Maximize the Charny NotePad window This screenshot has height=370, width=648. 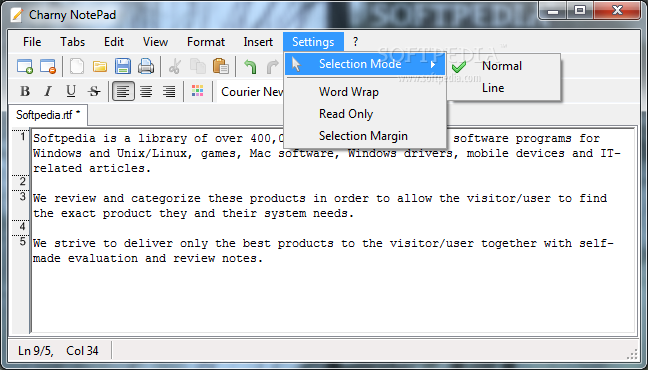click(580, 10)
